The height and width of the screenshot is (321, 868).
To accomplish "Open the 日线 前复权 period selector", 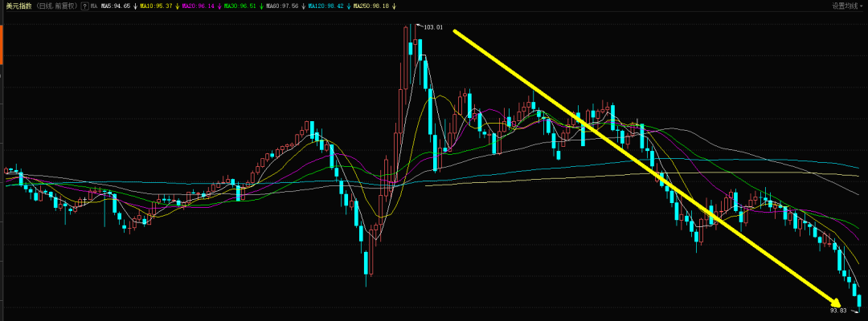I will point(56,6).
